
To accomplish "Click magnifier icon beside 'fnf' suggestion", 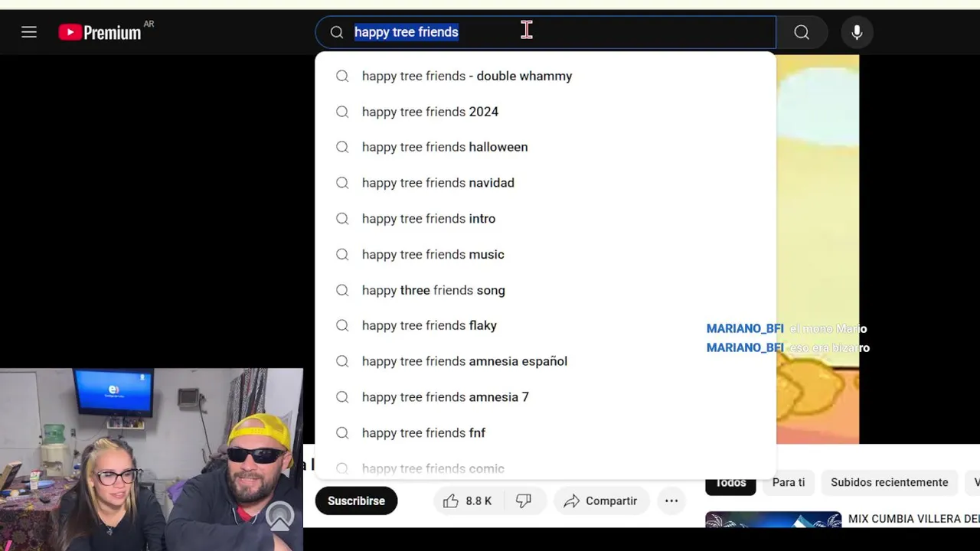I will 342,433.
